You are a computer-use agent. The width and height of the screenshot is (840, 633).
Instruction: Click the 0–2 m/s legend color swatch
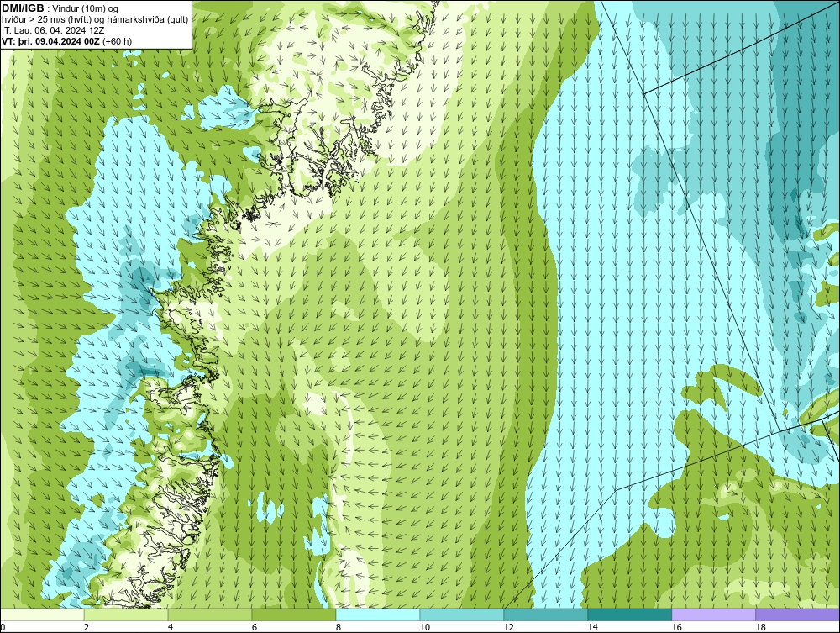pos(42,615)
